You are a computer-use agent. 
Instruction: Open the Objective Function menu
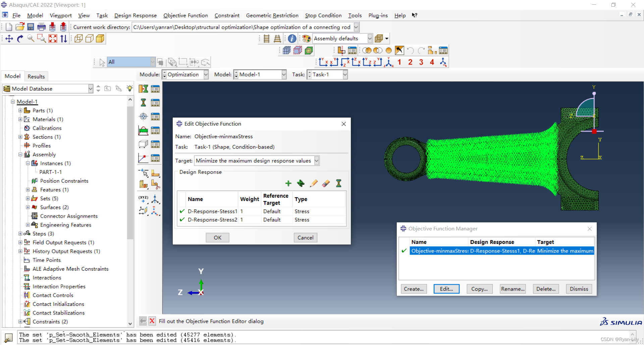pos(185,15)
